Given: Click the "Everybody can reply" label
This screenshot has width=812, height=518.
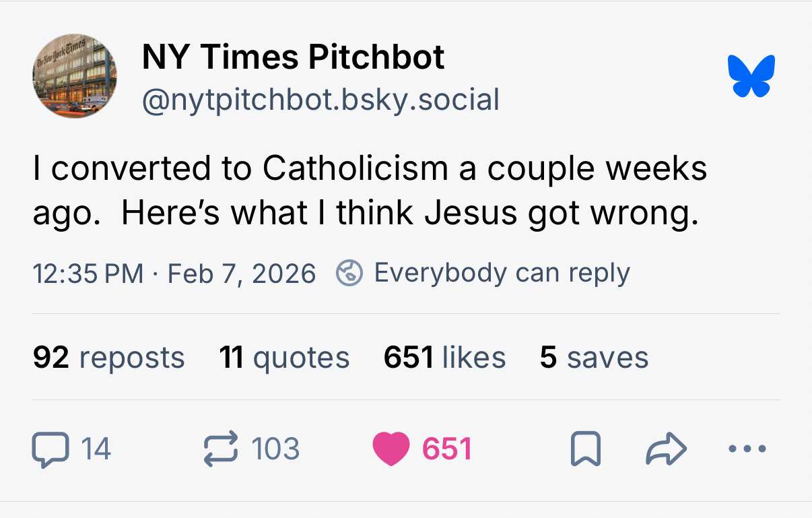Looking at the screenshot, I should 502,273.
